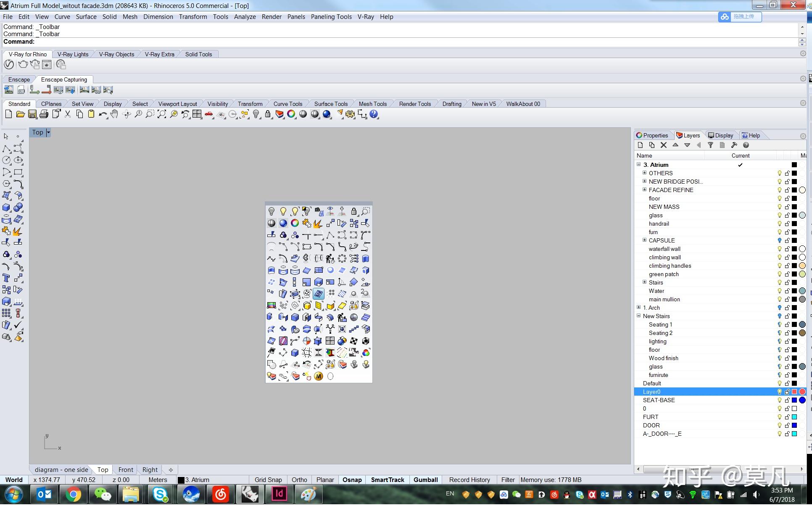Click the layer Filter funnel icon

click(710, 145)
